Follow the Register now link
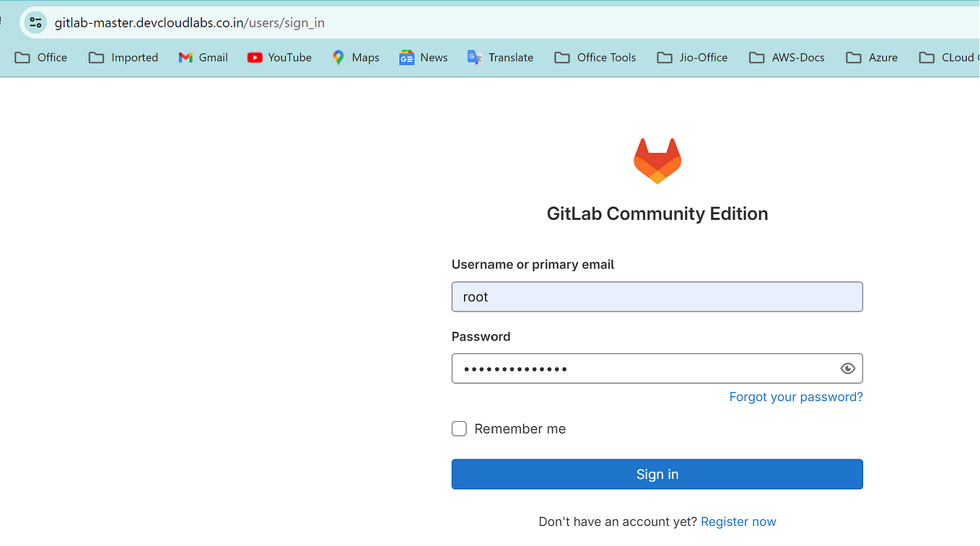 pos(738,521)
